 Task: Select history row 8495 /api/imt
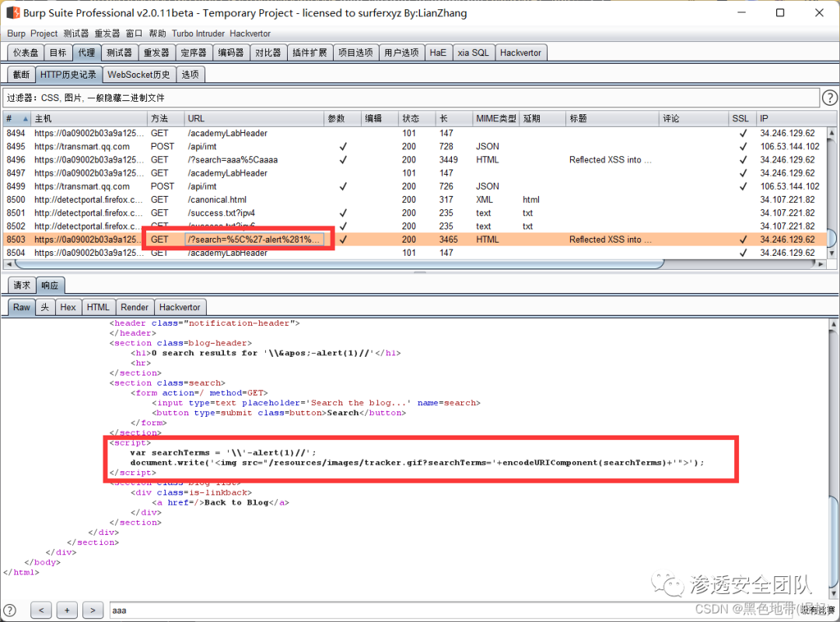pos(415,146)
